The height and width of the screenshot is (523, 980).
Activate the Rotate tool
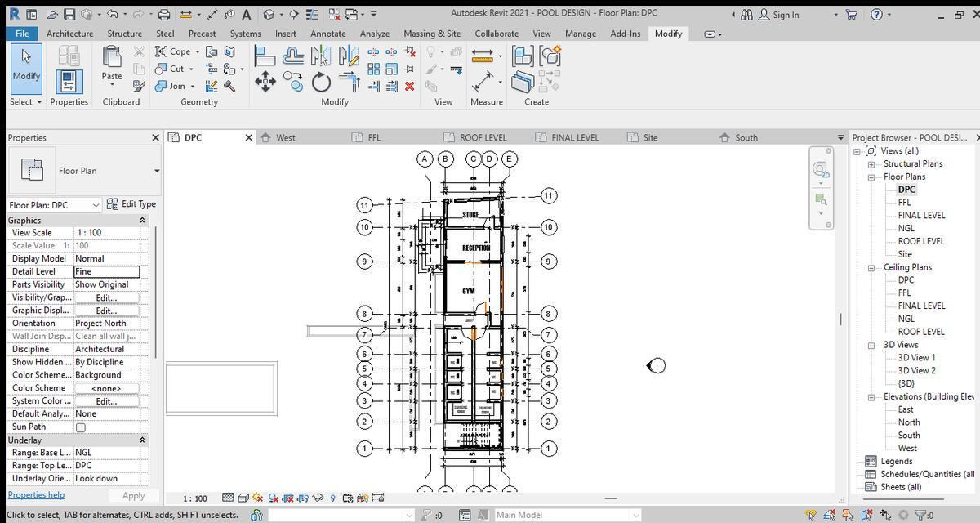[320, 82]
